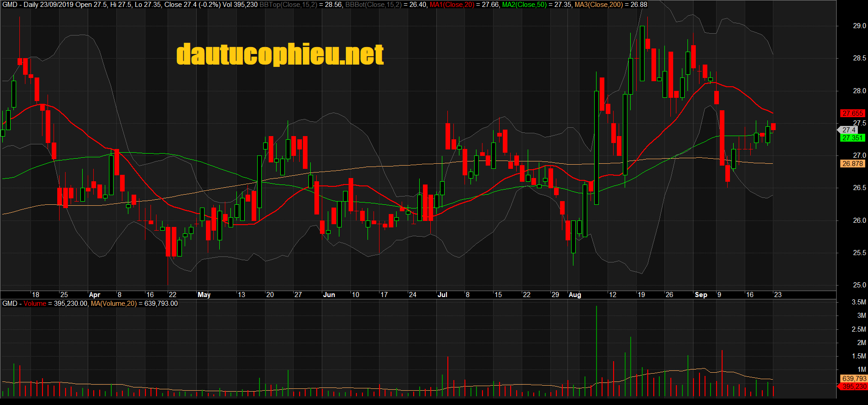Click the orange 639,793 volume axis tag
The height and width of the screenshot is (405, 868).
[854, 379]
